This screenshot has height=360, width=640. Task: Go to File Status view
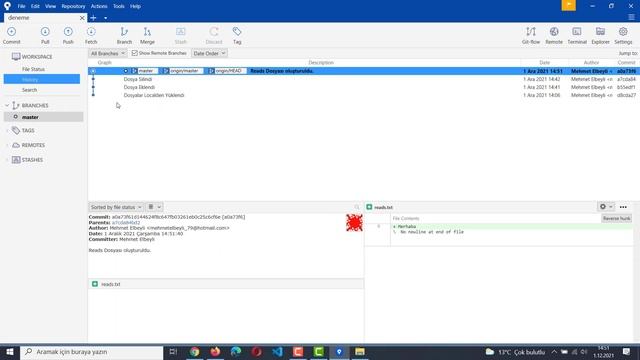pos(33,69)
